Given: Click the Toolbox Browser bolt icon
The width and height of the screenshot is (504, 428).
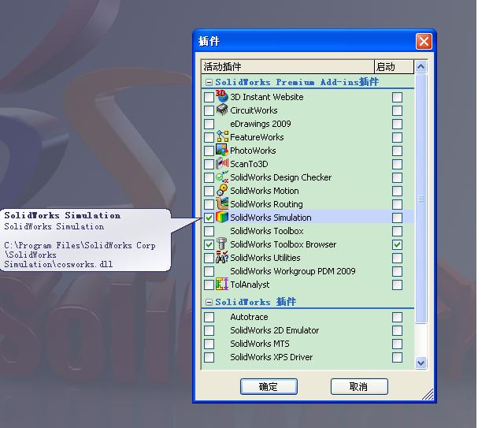Looking at the screenshot, I should [x=222, y=244].
